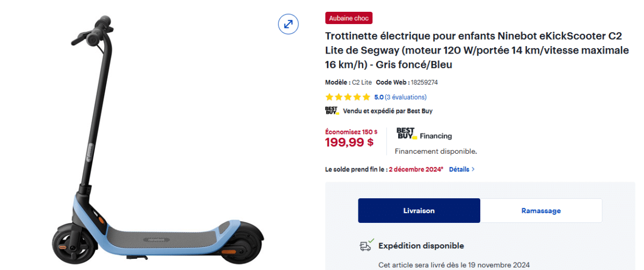
Task: Click the Best Buy seller logo
Action: coord(332,111)
